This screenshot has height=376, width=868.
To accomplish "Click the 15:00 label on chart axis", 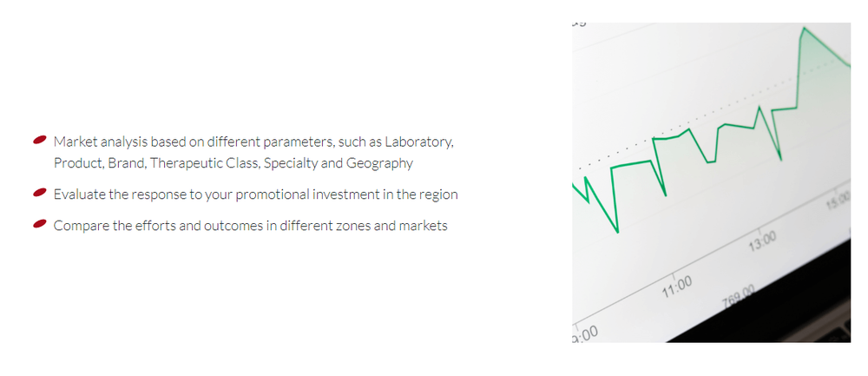I will tap(839, 200).
